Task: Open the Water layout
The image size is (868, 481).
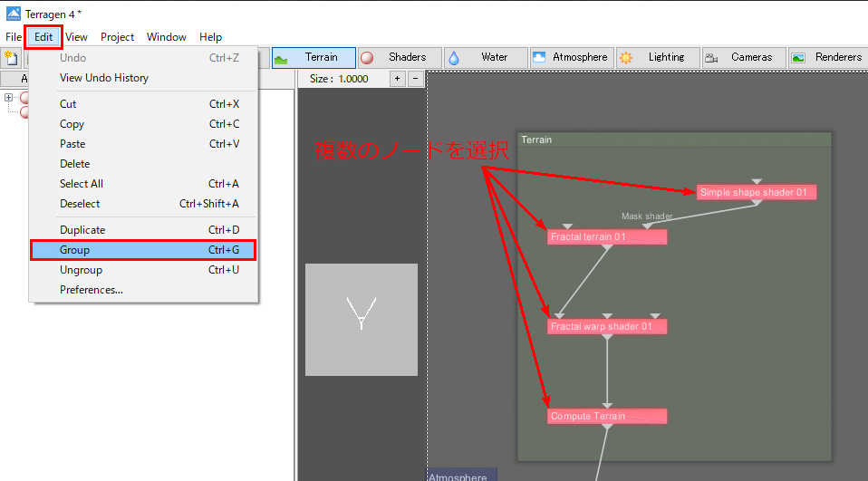Action: 486,57
